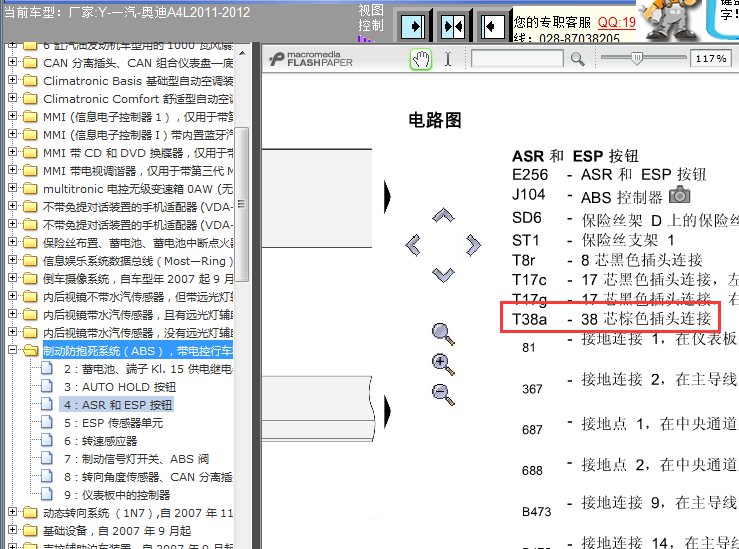
Task: Collapse the 制动防抱死系统 (ABS) node
Action: 13,350
